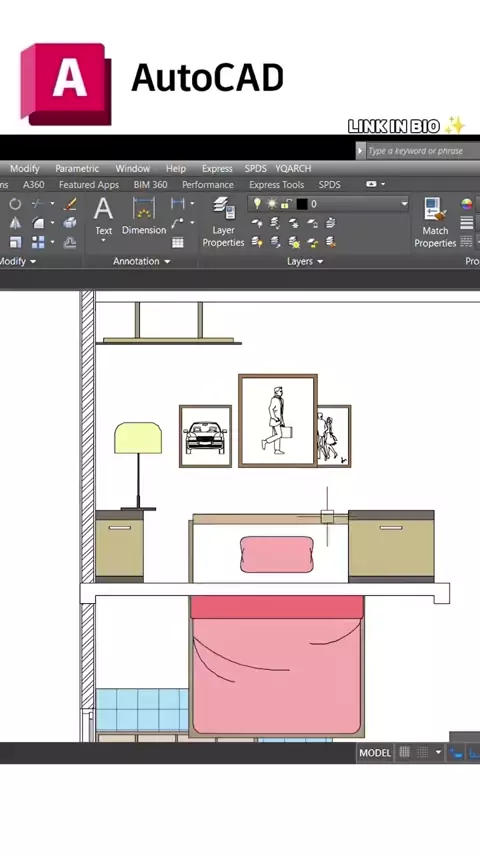Toggle the layer lock padlock icon
This screenshot has width=480, height=854.
[286, 204]
